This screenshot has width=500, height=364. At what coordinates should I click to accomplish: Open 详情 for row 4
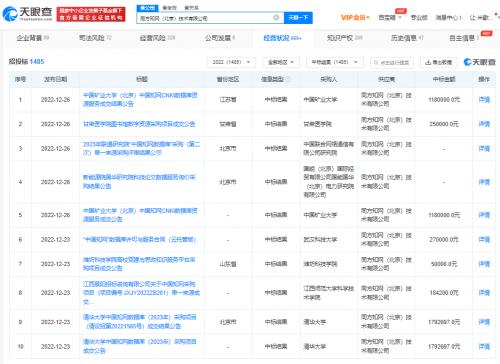[484, 182]
